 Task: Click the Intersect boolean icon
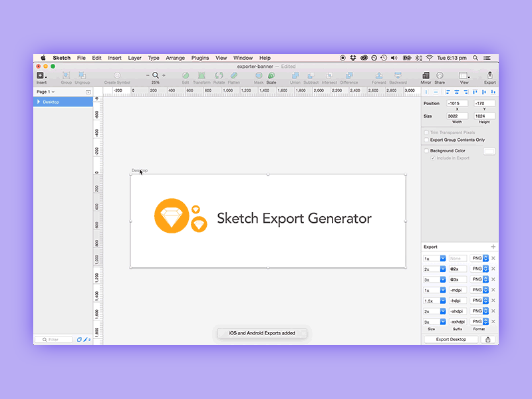(329, 76)
